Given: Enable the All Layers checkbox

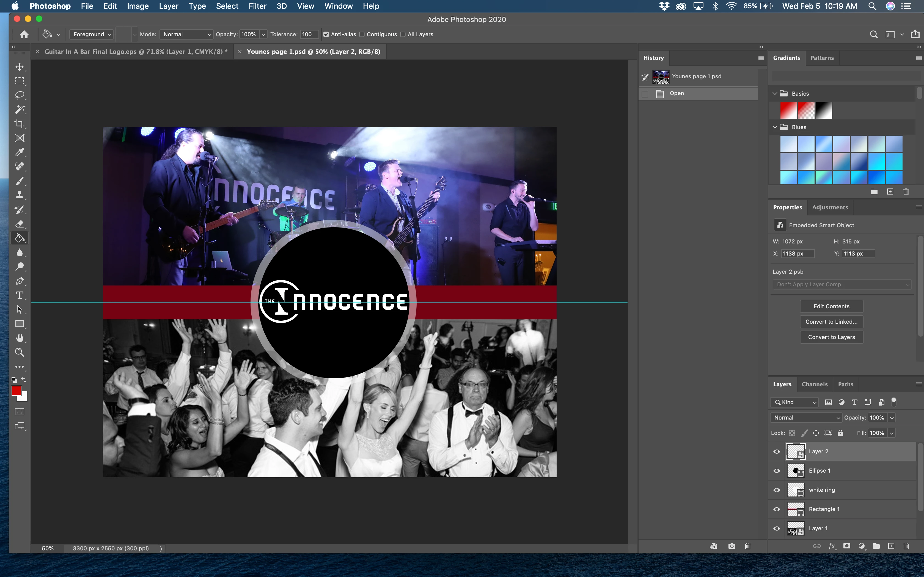Looking at the screenshot, I should [403, 34].
